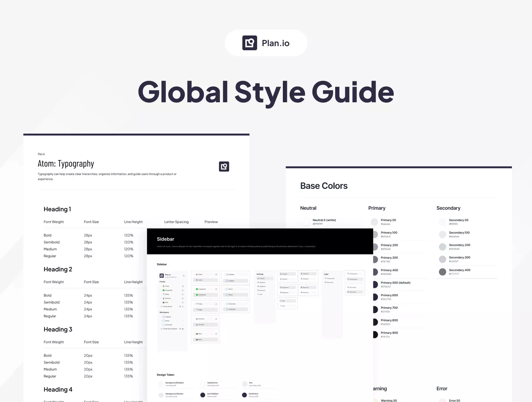Toggle the default Completed component variant checkbox

197,289
